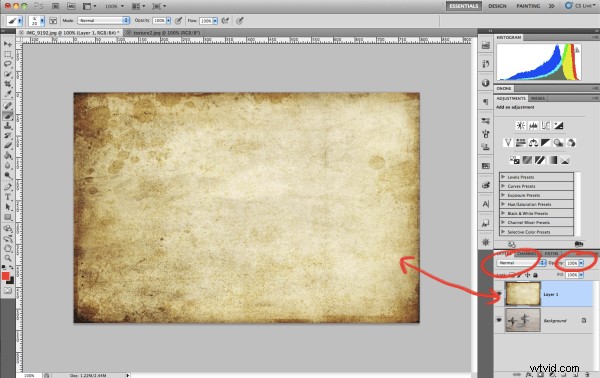Viewport: 600px width, 378px height.
Task: Choose the Essentials workspace button
Action: pyautogui.click(x=463, y=6)
